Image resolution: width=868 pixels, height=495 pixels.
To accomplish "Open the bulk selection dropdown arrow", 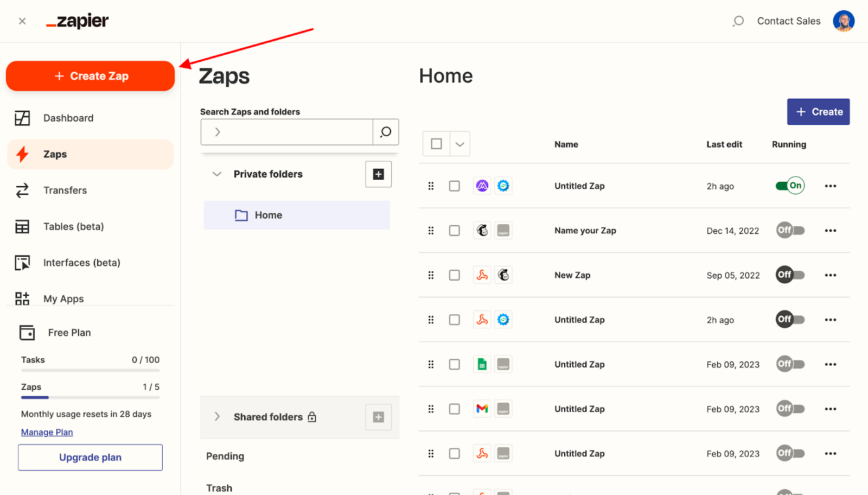I will click(x=460, y=144).
